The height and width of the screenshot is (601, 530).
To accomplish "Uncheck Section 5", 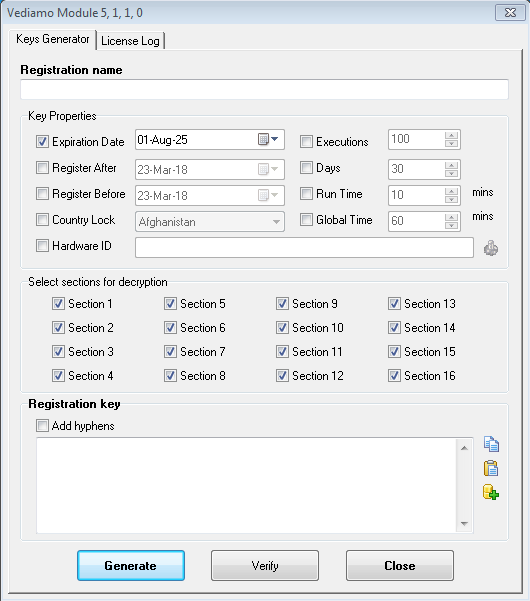I will (x=170, y=304).
